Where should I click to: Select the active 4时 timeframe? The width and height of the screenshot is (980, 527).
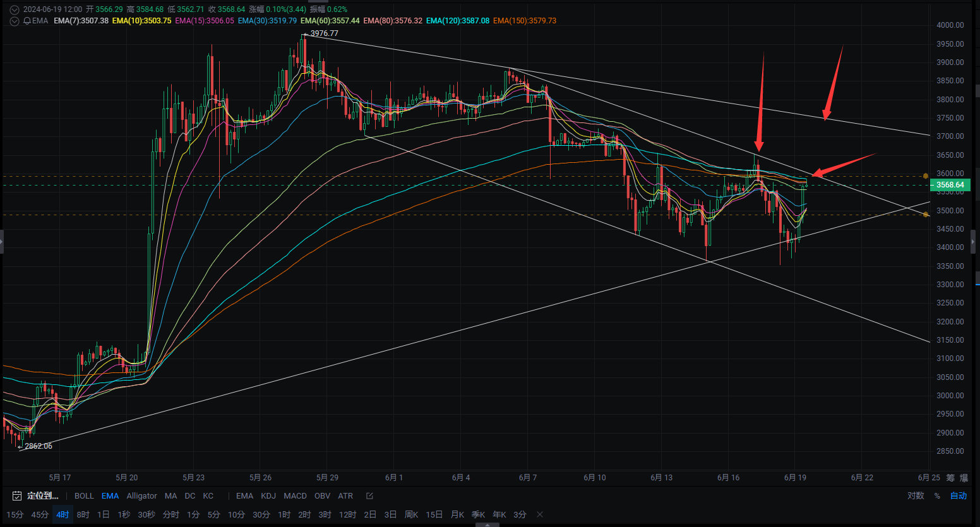point(63,514)
